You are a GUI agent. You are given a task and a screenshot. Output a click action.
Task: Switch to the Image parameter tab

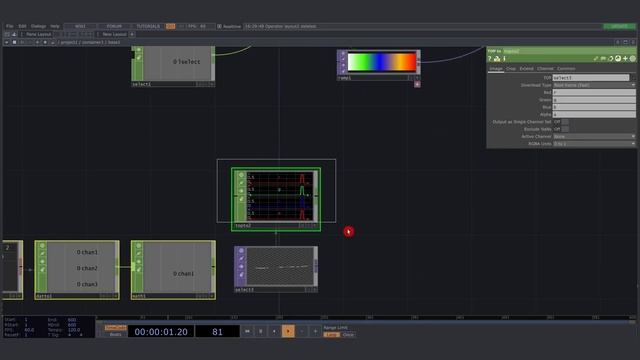coord(496,69)
